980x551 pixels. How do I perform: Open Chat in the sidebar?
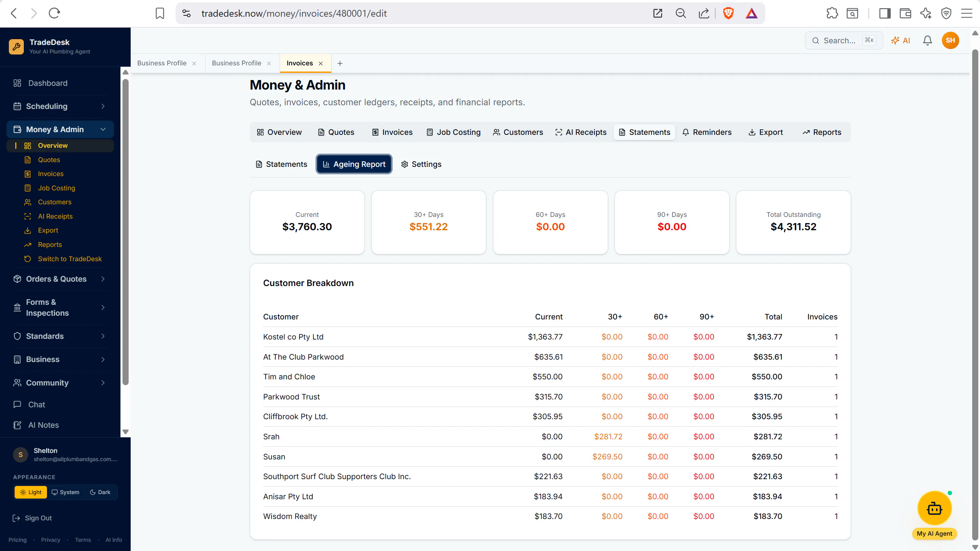click(x=60, y=405)
